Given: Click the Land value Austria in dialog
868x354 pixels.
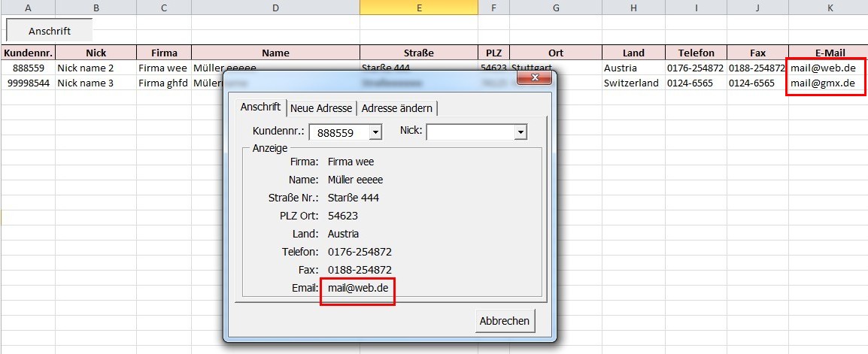Looking at the screenshot, I should click(343, 234).
